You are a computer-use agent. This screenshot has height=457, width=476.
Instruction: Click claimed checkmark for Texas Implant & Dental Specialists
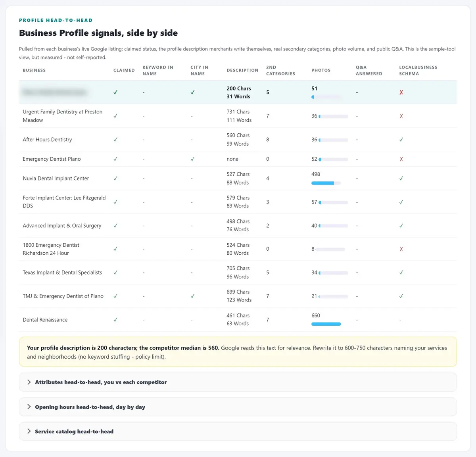pos(115,273)
